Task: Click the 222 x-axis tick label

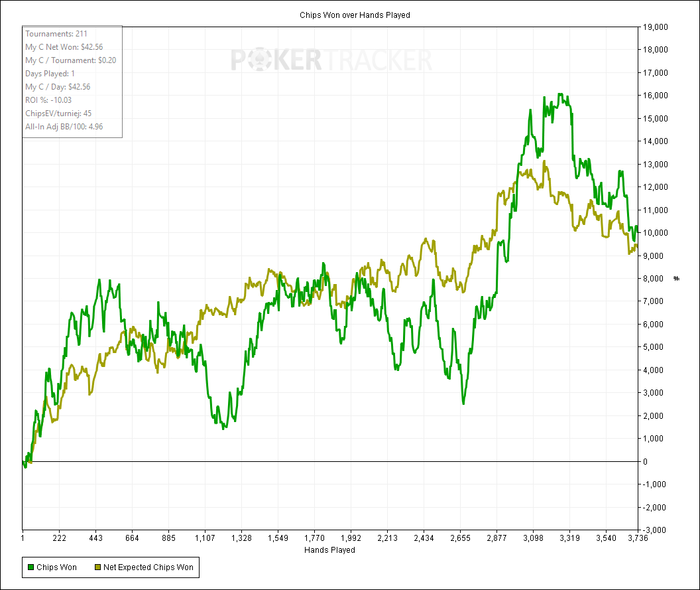Action: click(x=59, y=538)
